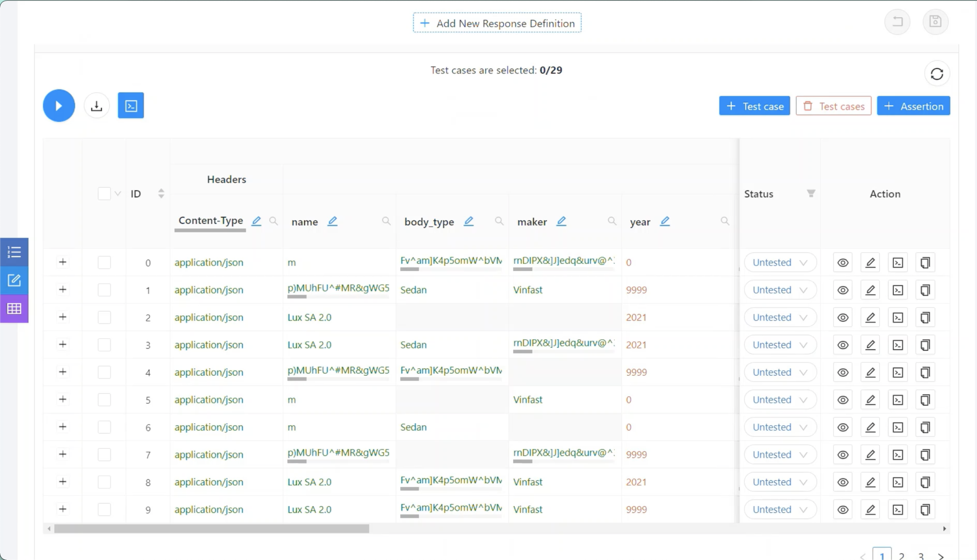The width and height of the screenshot is (977, 560).
Task: Open Untested status dropdown for row 1
Action: [780, 290]
